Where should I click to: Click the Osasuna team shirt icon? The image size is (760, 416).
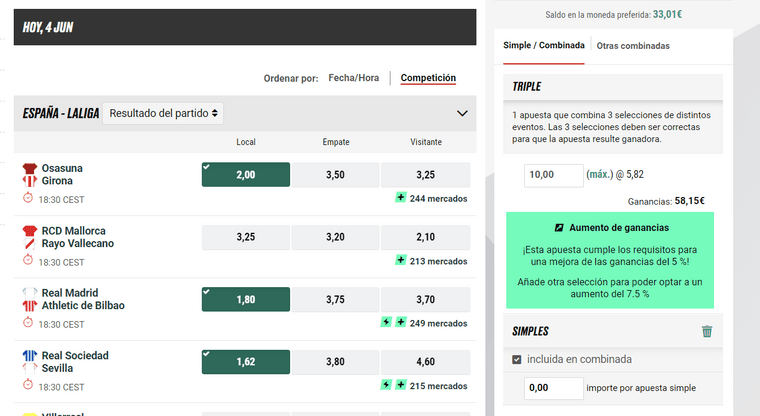[x=30, y=168]
